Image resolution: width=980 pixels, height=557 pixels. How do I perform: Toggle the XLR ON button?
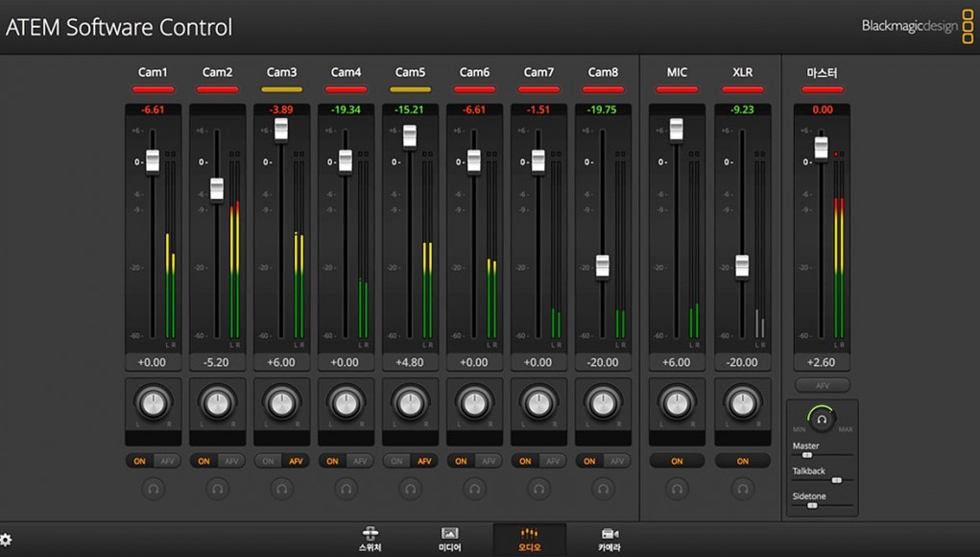[x=743, y=461]
